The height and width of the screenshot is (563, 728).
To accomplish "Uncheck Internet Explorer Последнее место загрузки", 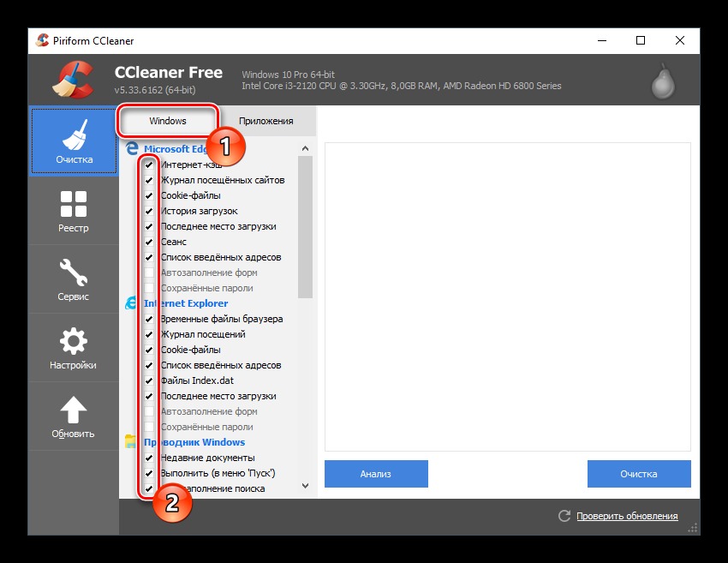I will pos(149,396).
